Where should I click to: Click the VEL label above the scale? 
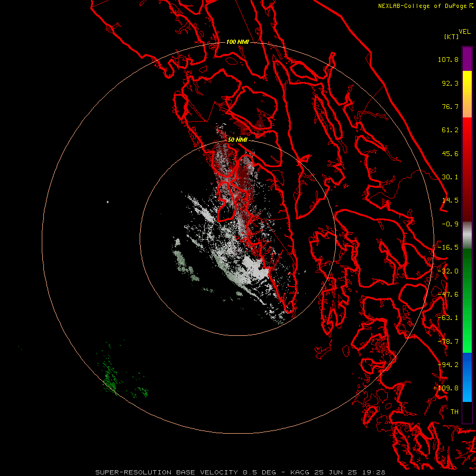tap(464, 32)
